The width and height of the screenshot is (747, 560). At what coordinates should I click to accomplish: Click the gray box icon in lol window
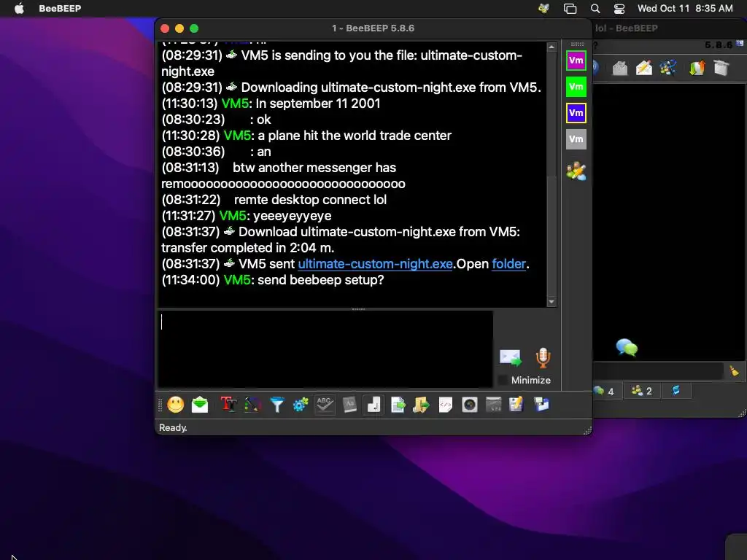coord(721,68)
